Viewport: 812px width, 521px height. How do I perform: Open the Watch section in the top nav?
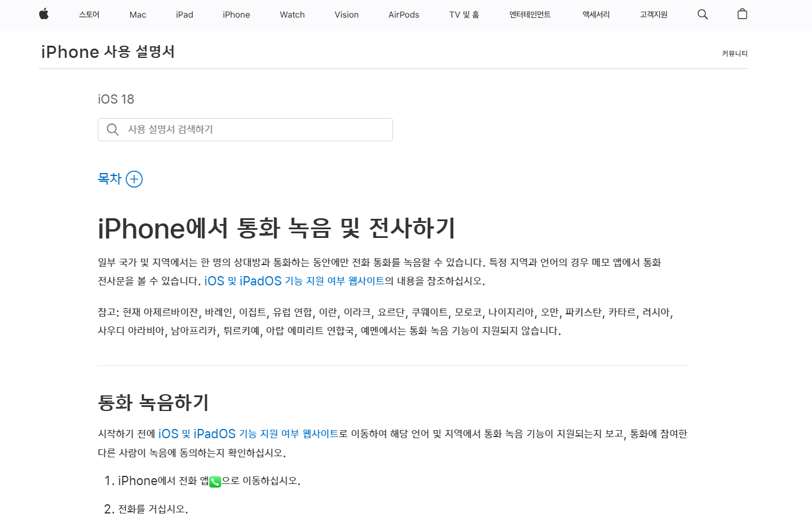coord(292,14)
